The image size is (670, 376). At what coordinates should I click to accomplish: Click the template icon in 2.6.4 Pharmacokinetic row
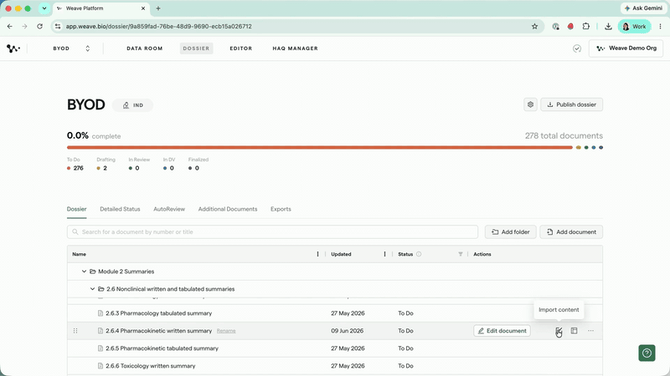click(574, 331)
